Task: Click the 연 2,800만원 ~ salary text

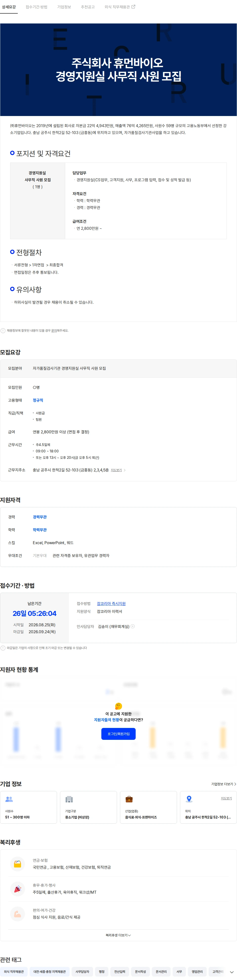Action: click(x=89, y=228)
